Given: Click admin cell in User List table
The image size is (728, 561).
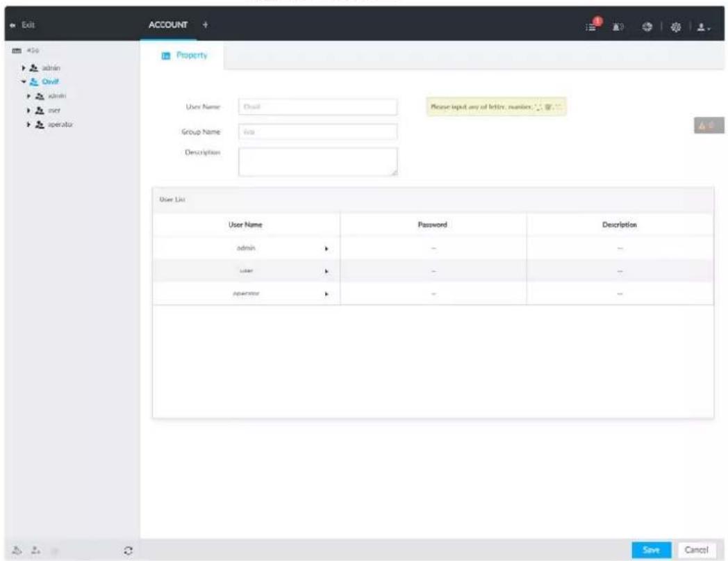Looking at the screenshot, I should tap(246, 248).
